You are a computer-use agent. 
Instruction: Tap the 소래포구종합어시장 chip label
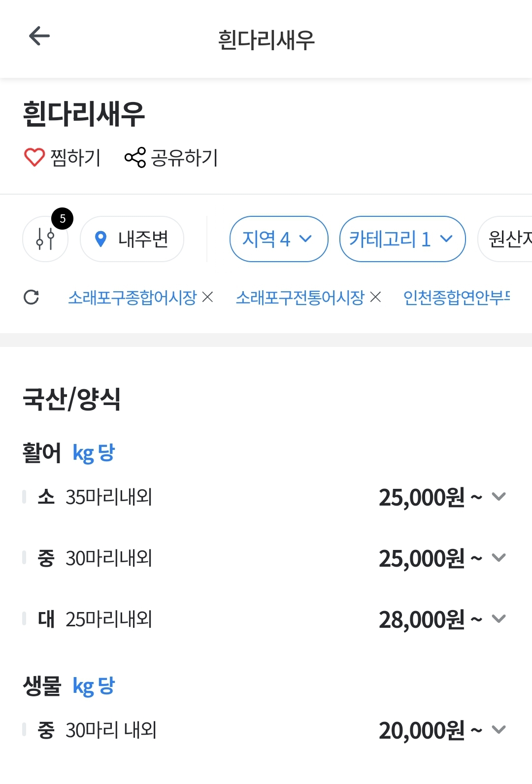[x=133, y=297]
